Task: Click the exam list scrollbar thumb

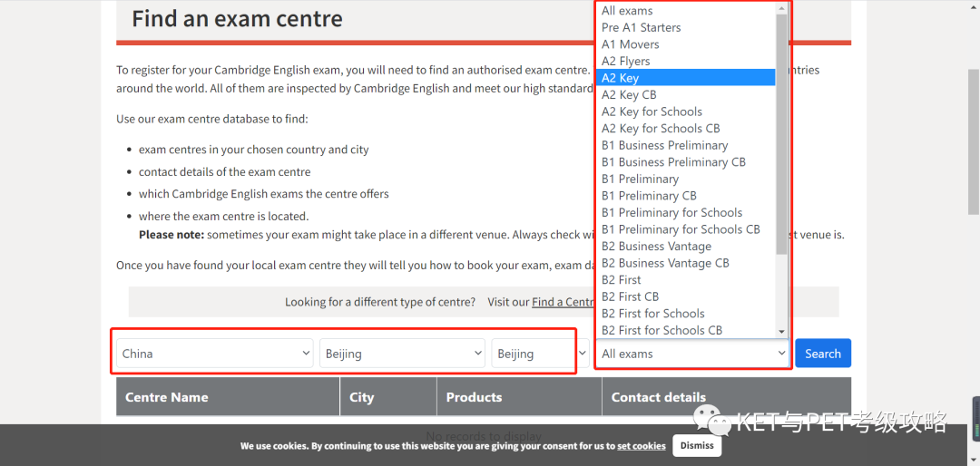Action: click(x=781, y=133)
